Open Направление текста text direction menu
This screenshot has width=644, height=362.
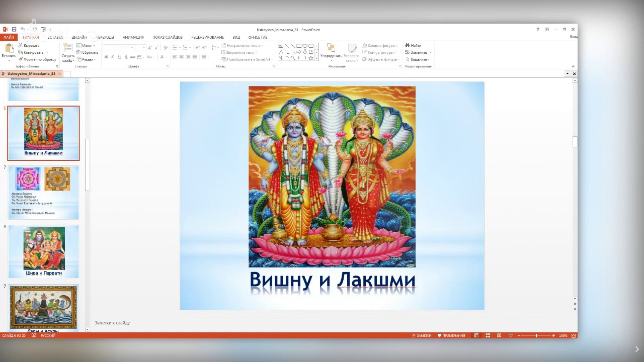pyautogui.click(x=243, y=45)
